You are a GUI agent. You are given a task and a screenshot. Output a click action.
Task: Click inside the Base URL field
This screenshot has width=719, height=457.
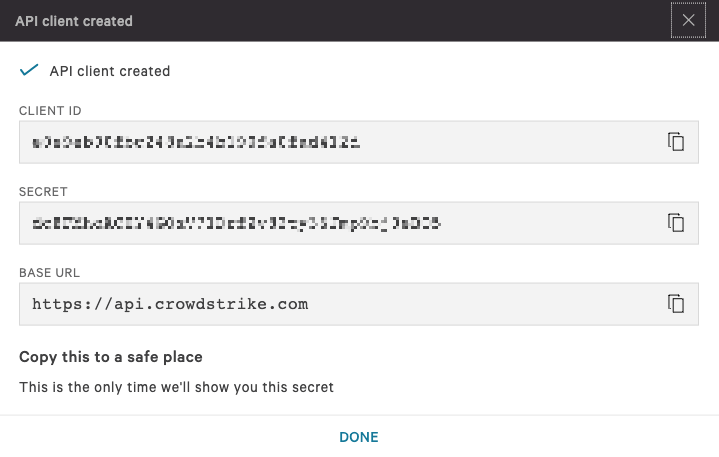480,303
